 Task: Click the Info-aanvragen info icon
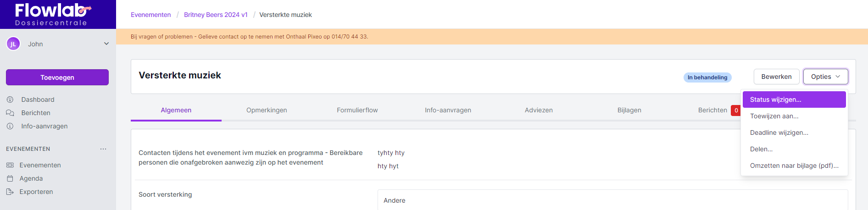point(10,126)
